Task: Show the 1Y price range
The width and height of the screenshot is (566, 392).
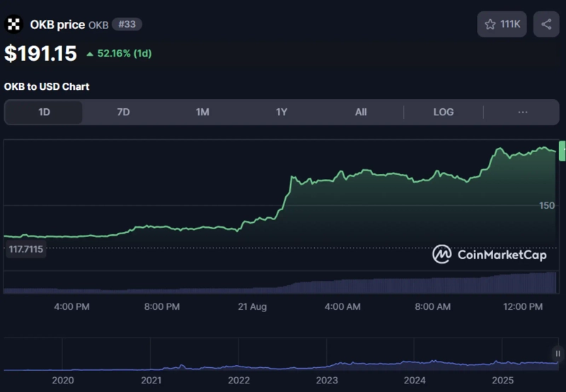Action: [282, 112]
